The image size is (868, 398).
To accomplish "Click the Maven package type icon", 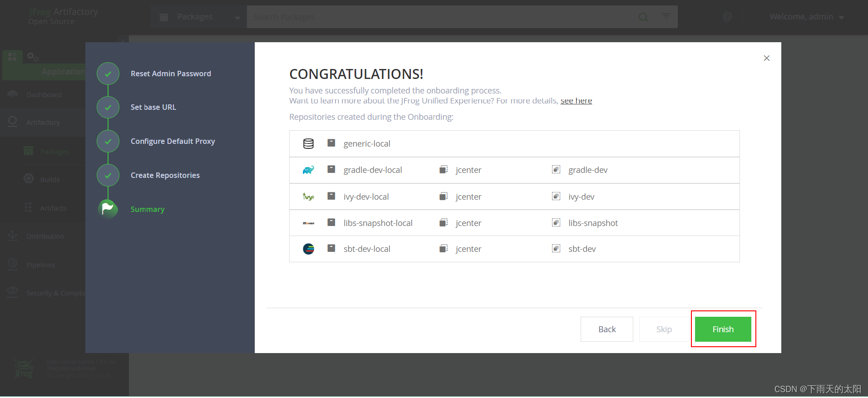I will point(308,223).
